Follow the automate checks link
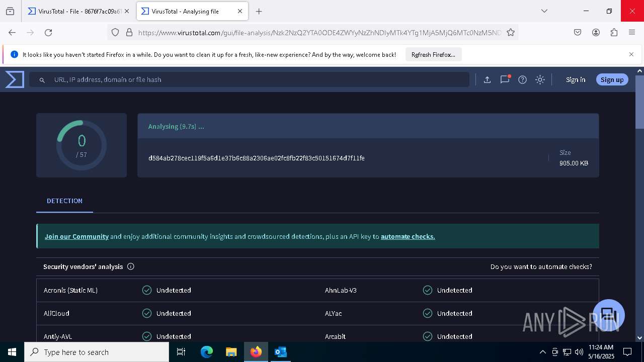The width and height of the screenshot is (644, 362). point(408,236)
